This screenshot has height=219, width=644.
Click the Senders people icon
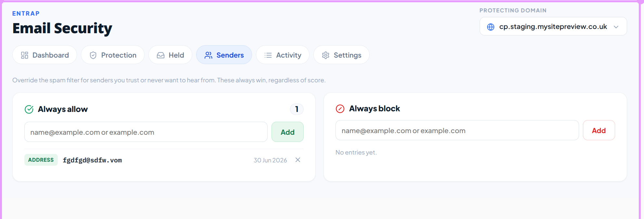tap(208, 55)
